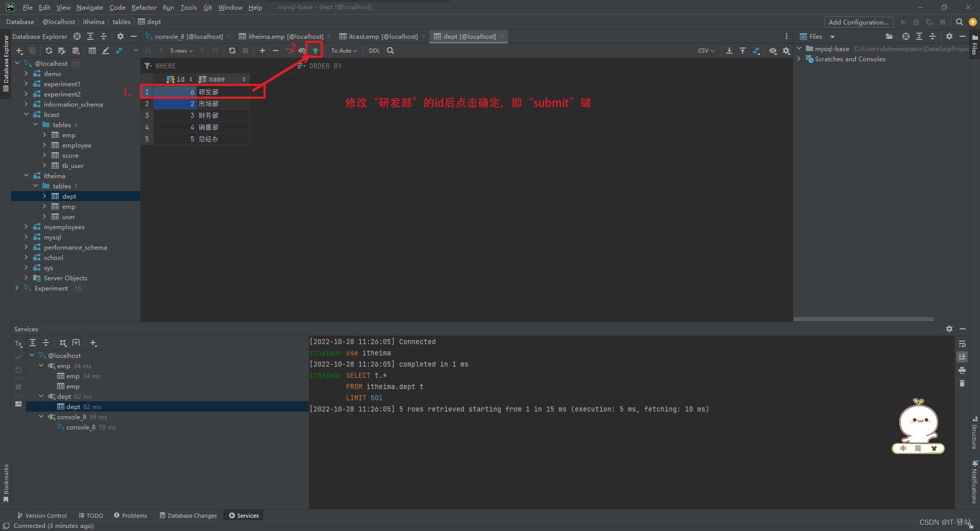Viewport: 980px width, 531px height.
Task: Click Jump to Query Console icon in Explorer
Action: (119, 51)
